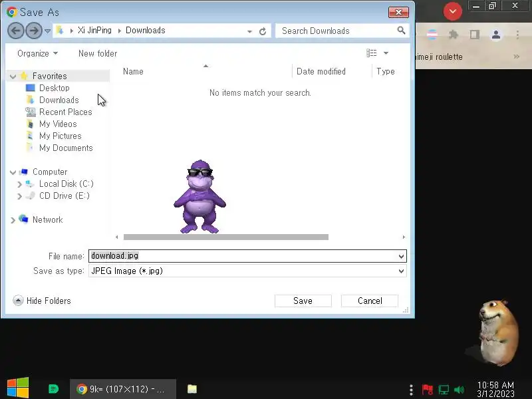Sort by the Type column
Viewport: 532px width, 399px height.
pyautogui.click(x=386, y=72)
